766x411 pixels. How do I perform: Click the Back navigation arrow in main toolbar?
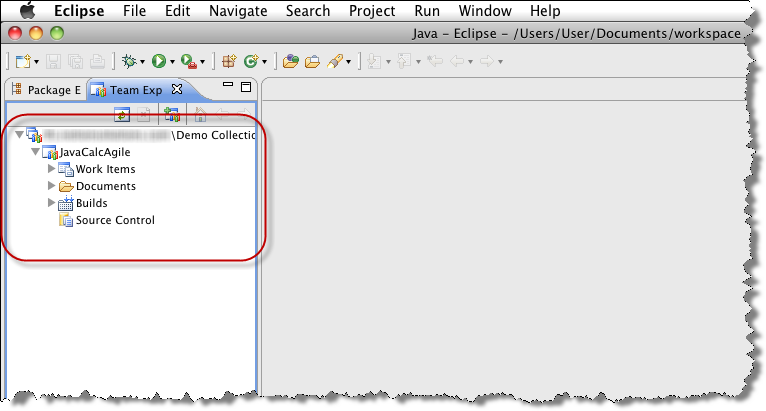pyautogui.click(x=457, y=61)
